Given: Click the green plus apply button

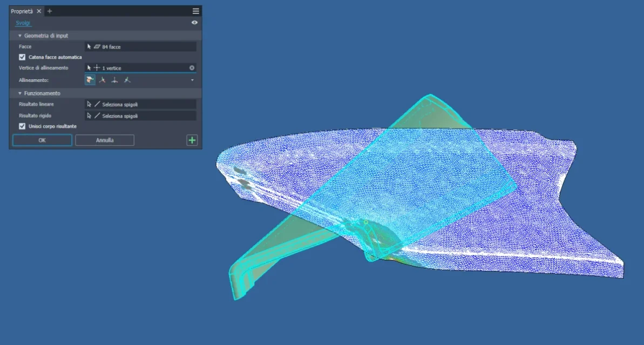Looking at the screenshot, I should [192, 140].
